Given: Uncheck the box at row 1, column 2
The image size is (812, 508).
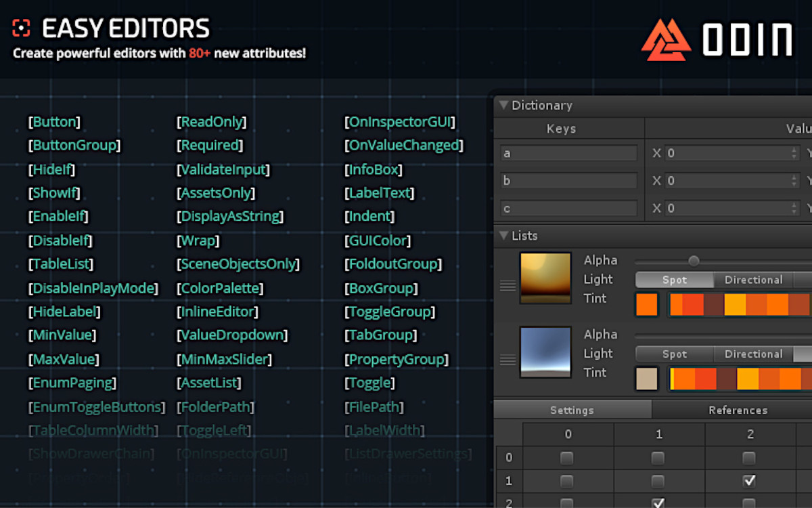Looking at the screenshot, I should 748,481.
